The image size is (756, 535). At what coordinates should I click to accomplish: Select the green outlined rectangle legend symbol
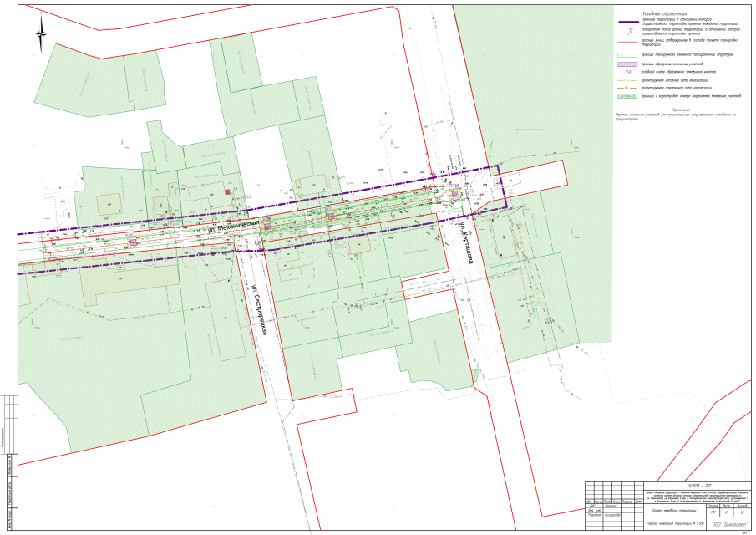coord(627,54)
